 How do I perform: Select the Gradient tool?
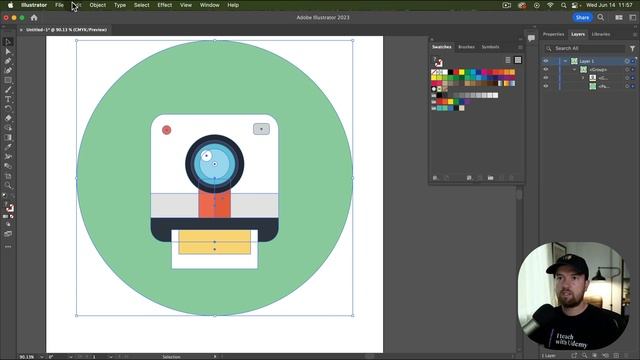8,138
